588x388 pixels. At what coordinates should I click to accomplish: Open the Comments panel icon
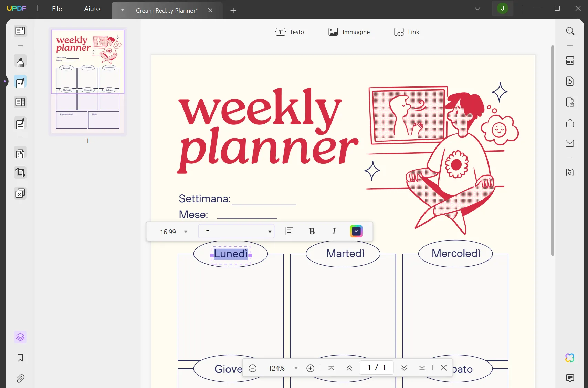click(x=570, y=378)
